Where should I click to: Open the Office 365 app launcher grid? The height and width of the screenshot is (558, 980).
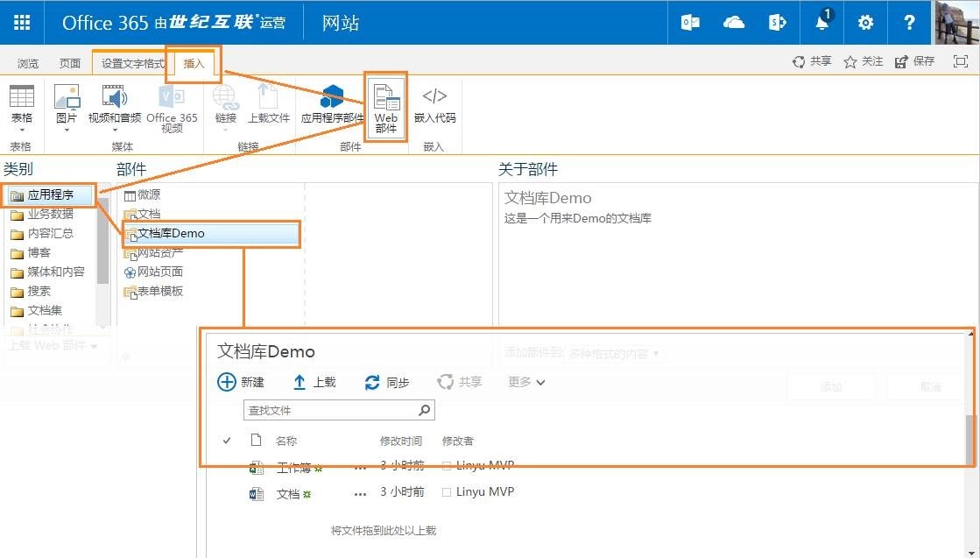[22, 23]
